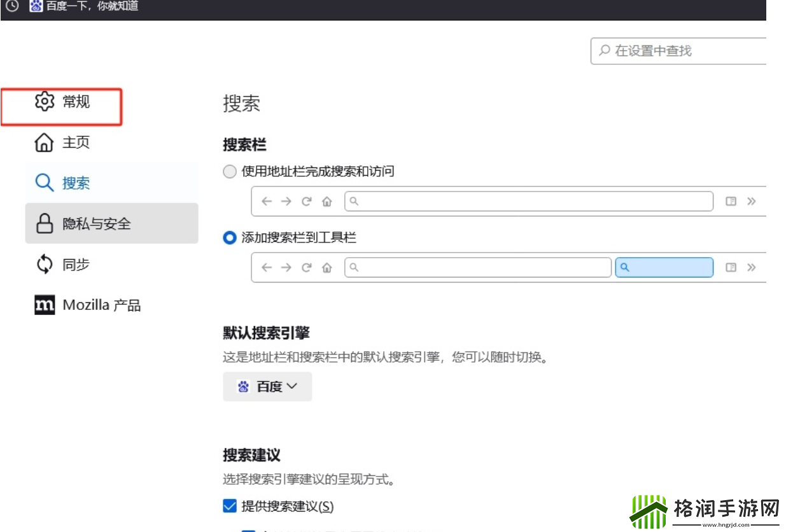Open the 百度 default search engine dropdown
This screenshot has height=532, width=786.
pyautogui.click(x=267, y=386)
